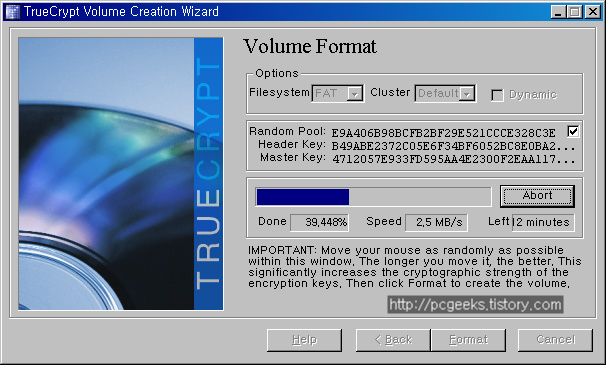Click the Format button
Image resolution: width=606 pixels, height=365 pixels.
468,340
